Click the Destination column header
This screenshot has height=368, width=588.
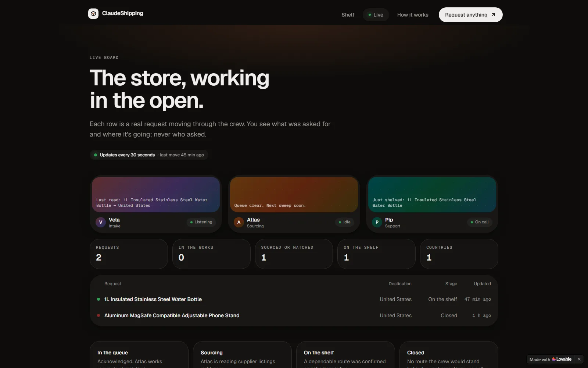[x=400, y=284]
